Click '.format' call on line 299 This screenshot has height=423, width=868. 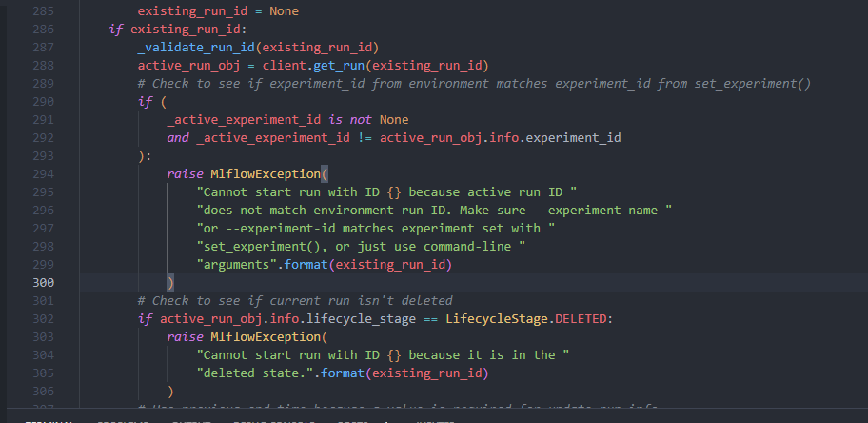(x=303, y=265)
